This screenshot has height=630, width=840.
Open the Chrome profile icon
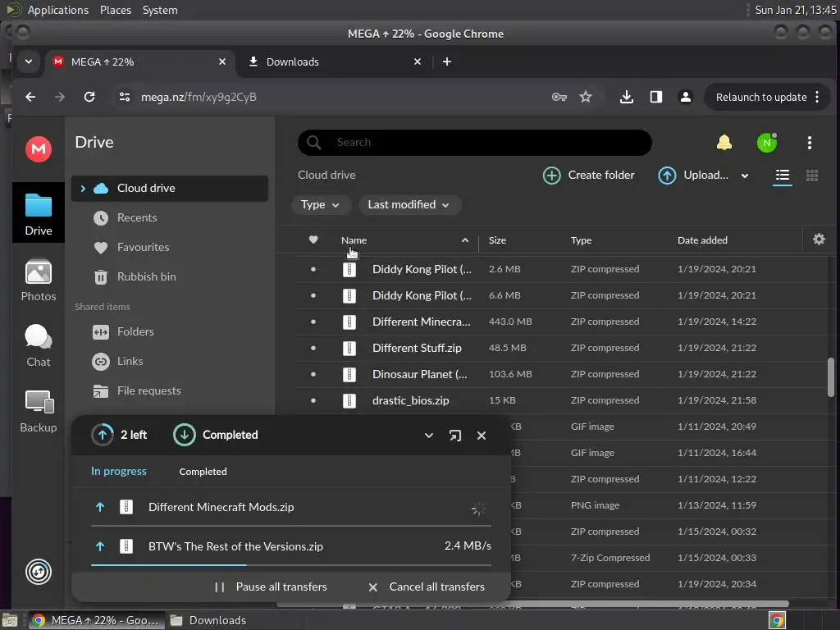point(685,97)
